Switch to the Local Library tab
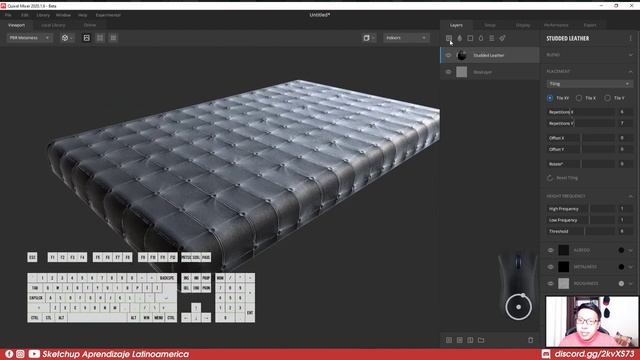This screenshot has height=360, width=640. tap(53, 25)
